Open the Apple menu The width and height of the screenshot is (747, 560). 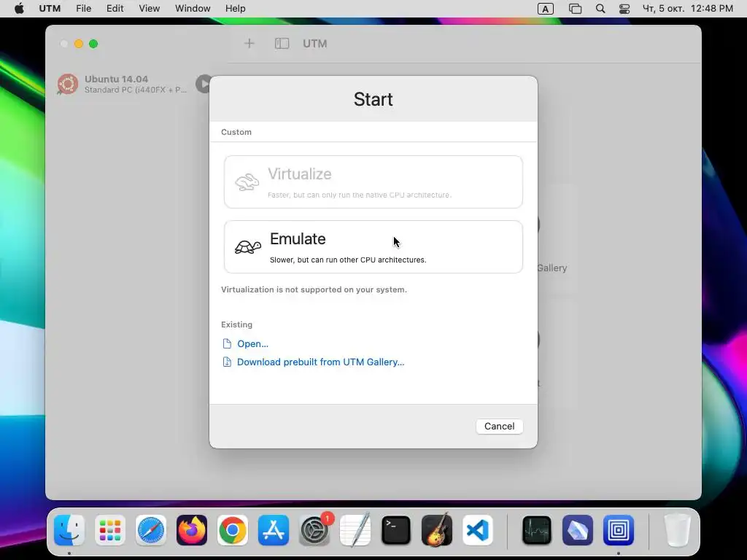19,9
